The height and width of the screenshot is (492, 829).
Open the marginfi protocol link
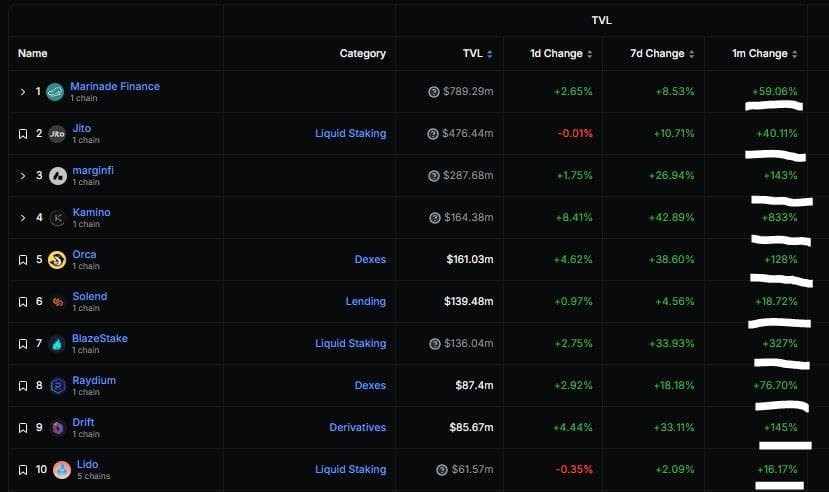93,170
